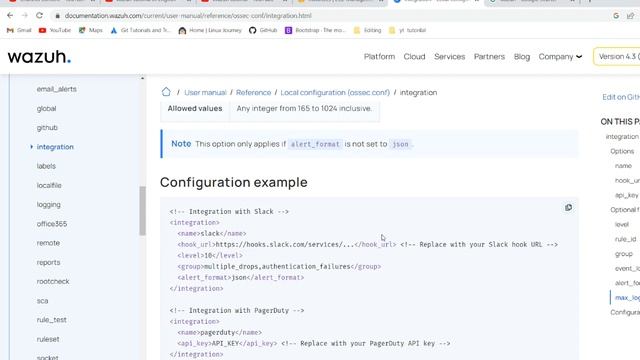
Task: Jump to rule_id in page contents
Action: (x=625, y=239)
